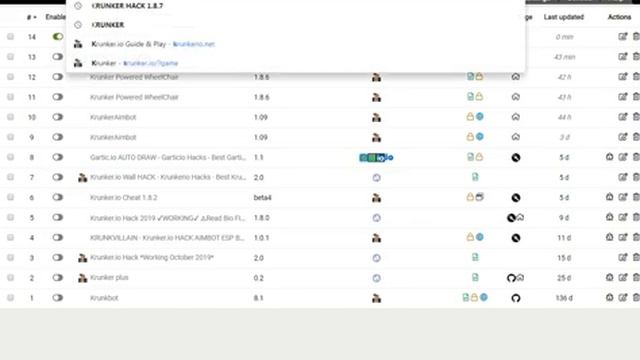Open editor for KrunkerAimbot row 10
The height and width of the screenshot is (360, 640).
tap(622, 117)
